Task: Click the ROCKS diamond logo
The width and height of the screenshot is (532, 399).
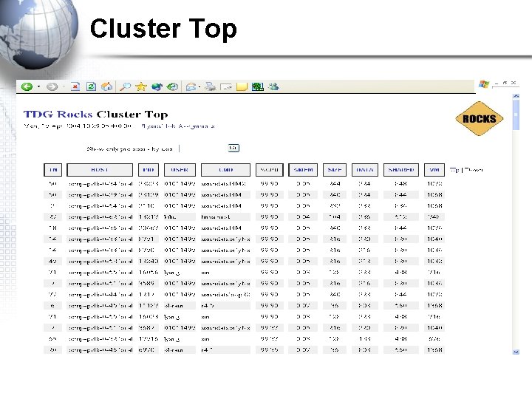Action: point(480,118)
